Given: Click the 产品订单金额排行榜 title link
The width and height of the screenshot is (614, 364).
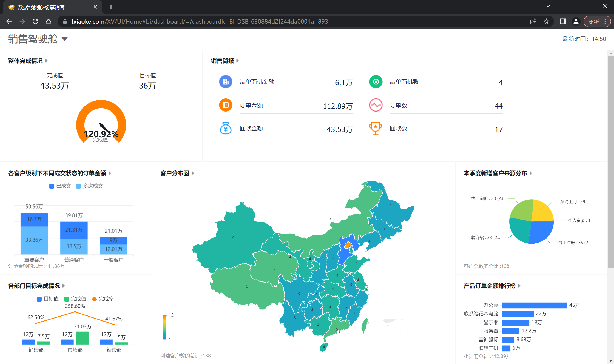Looking at the screenshot, I should click(490, 286).
